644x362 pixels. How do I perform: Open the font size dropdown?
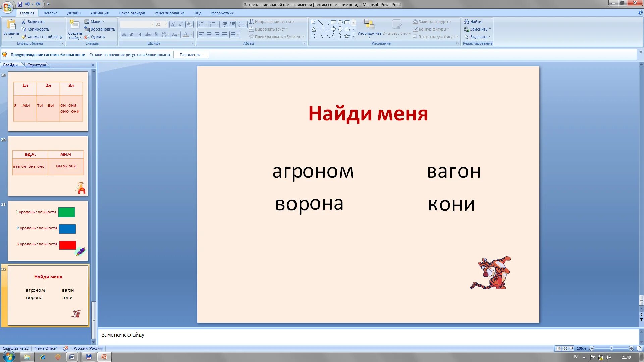[166, 24]
